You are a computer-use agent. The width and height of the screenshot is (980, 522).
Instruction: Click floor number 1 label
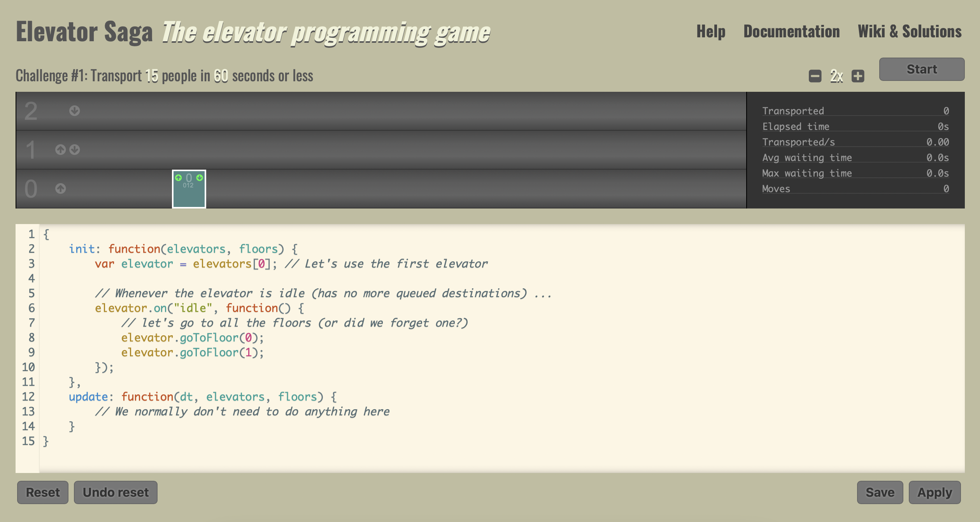31,150
